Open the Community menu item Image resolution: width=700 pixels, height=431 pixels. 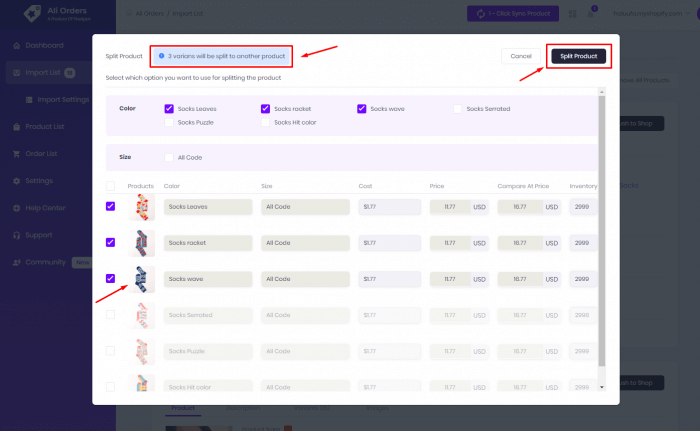click(45, 262)
